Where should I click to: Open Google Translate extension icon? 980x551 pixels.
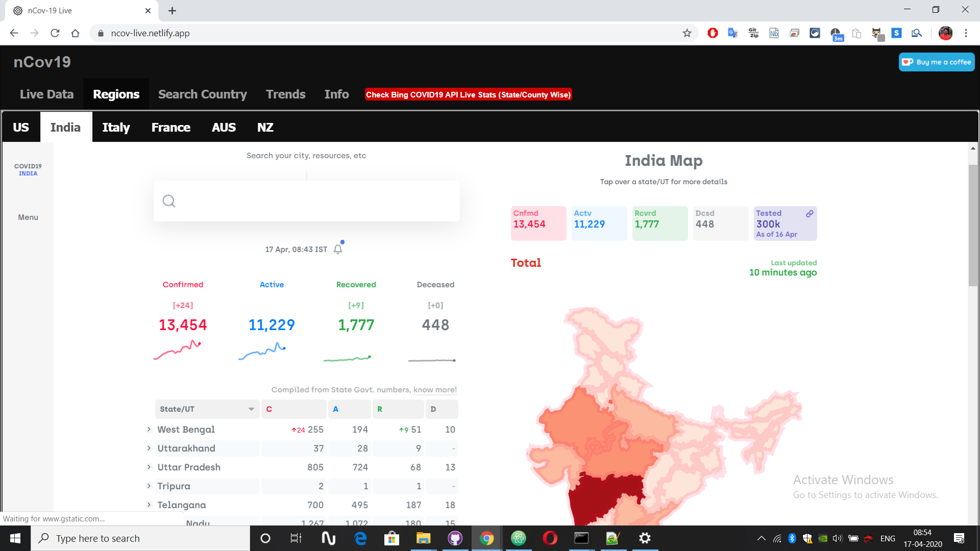pyautogui.click(x=733, y=33)
